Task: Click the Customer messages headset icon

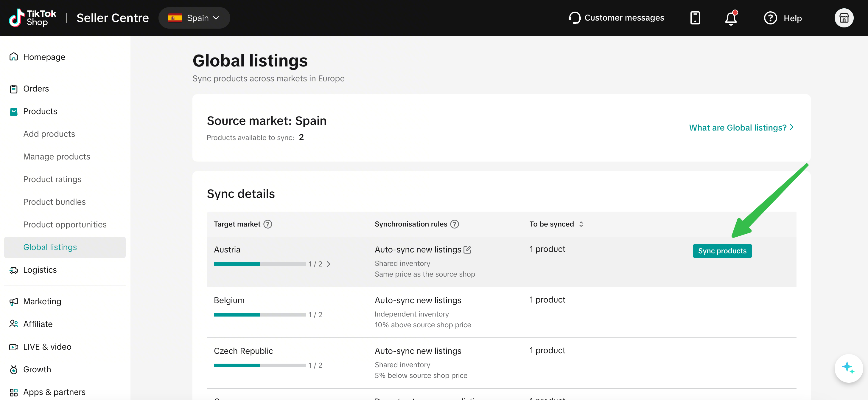Action: click(575, 18)
